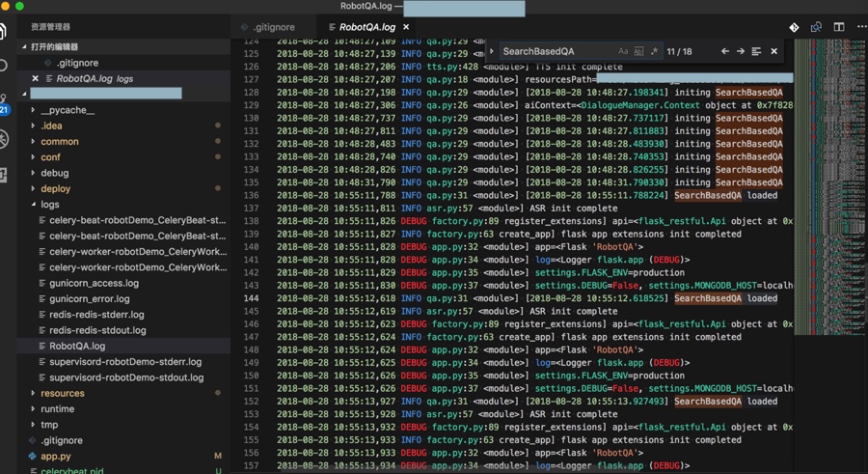Open the editor's more actions menu
868x474 pixels.
click(x=860, y=27)
